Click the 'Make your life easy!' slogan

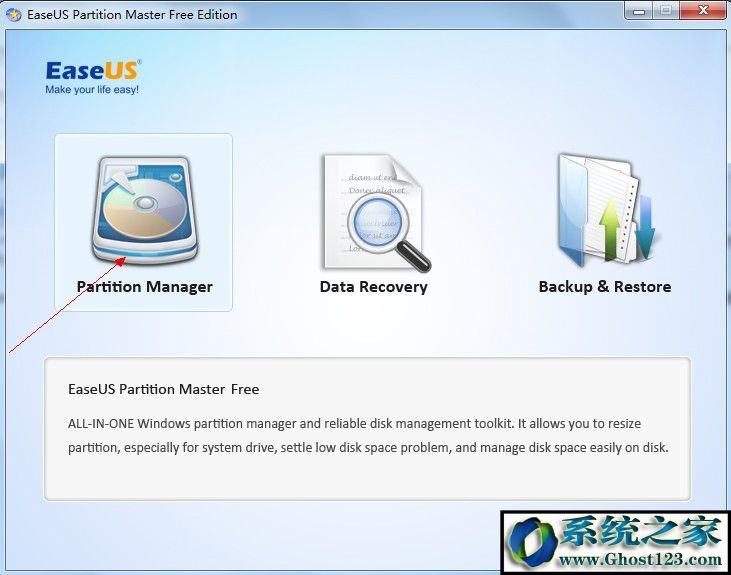[x=92, y=90]
